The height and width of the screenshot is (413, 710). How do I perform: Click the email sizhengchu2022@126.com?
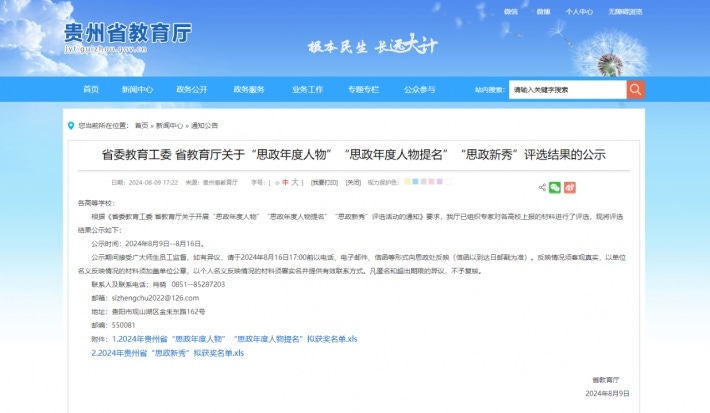pos(155,298)
